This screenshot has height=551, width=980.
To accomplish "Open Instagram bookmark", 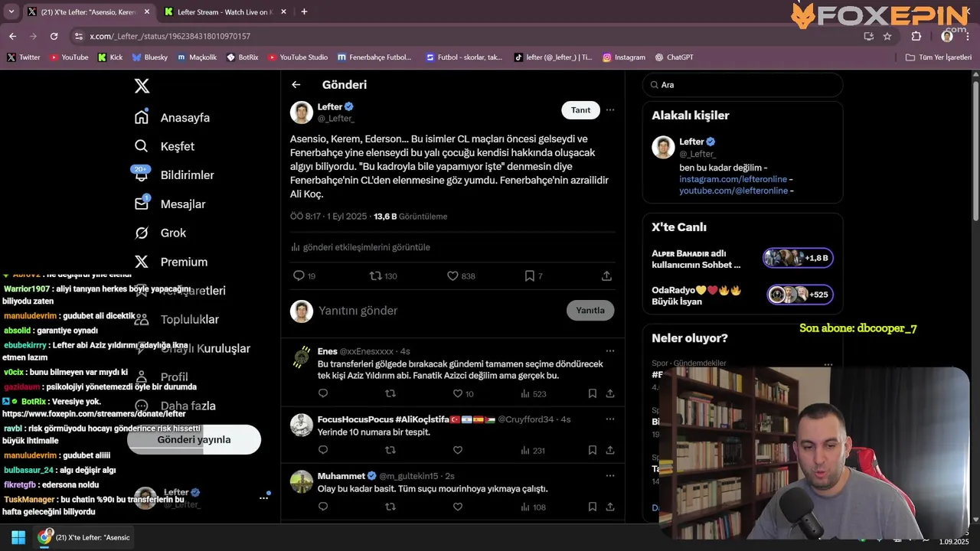I will (623, 57).
